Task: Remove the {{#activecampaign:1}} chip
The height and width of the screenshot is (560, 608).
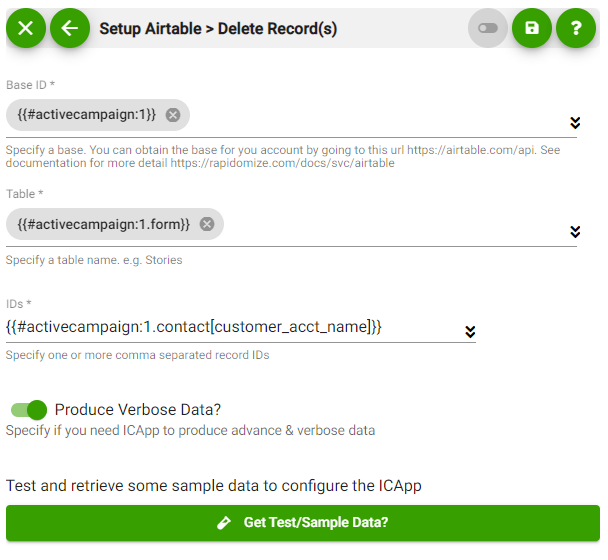Action: (x=173, y=115)
